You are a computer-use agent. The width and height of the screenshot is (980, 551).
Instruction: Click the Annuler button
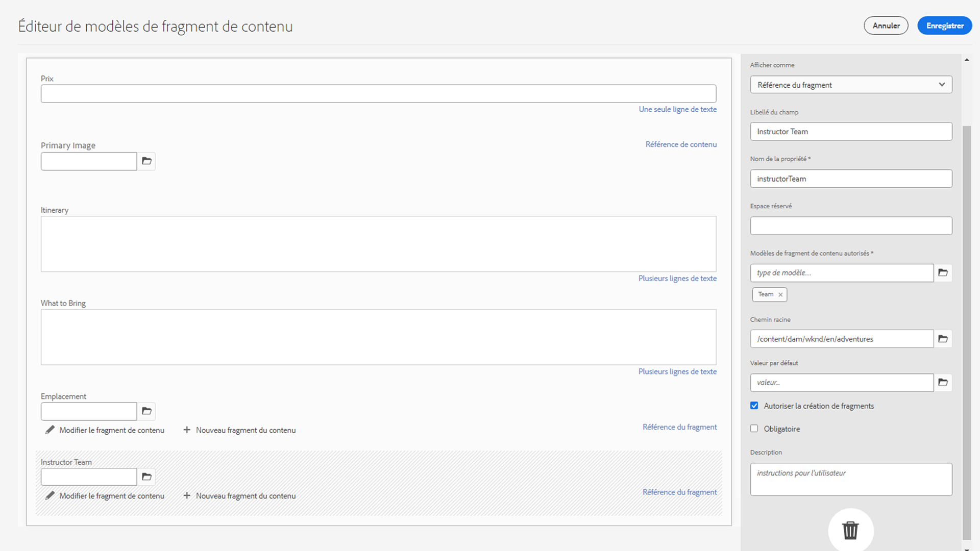(x=886, y=26)
